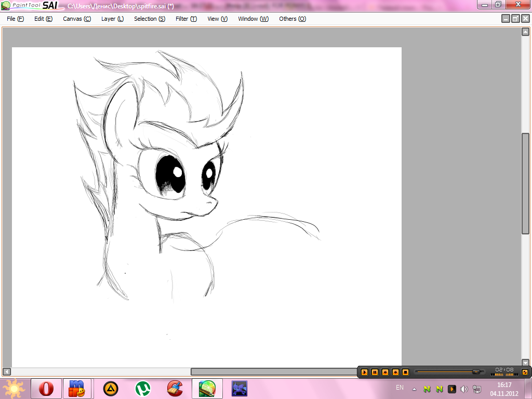Click the vertical scrollbar up arrow
Screen dimensions: 532x399
coord(525,32)
